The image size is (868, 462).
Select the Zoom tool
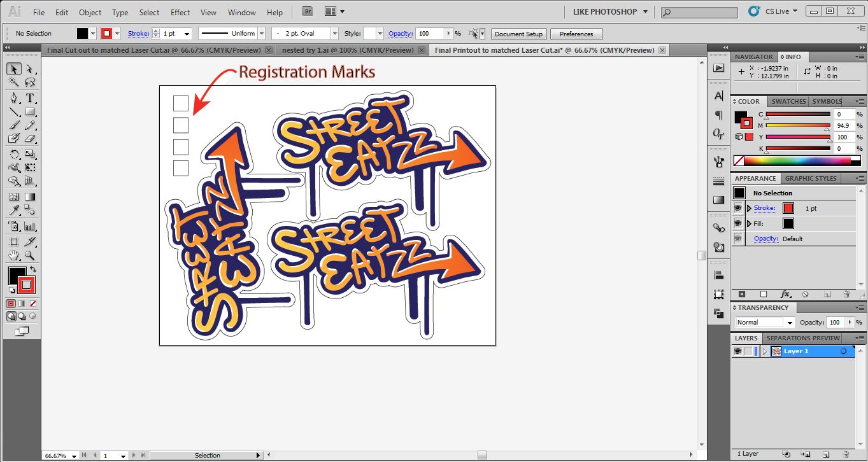pos(29,255)
